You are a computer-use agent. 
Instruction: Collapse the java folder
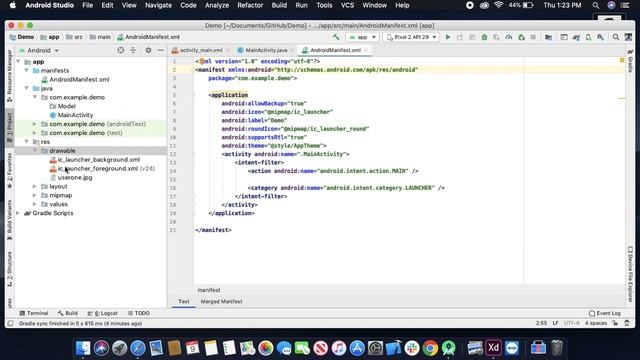[x=27, y=88]
